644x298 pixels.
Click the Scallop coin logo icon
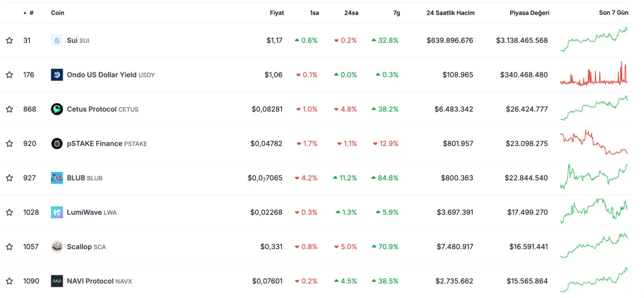click(x=56, y=247)
